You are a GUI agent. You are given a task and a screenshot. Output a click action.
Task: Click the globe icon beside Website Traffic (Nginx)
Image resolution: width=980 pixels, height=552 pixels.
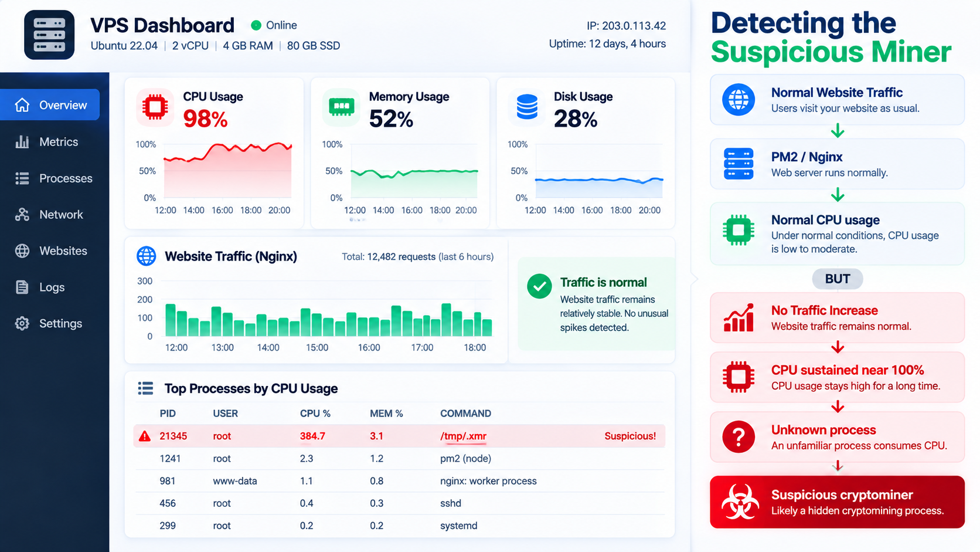coord(147,256)
